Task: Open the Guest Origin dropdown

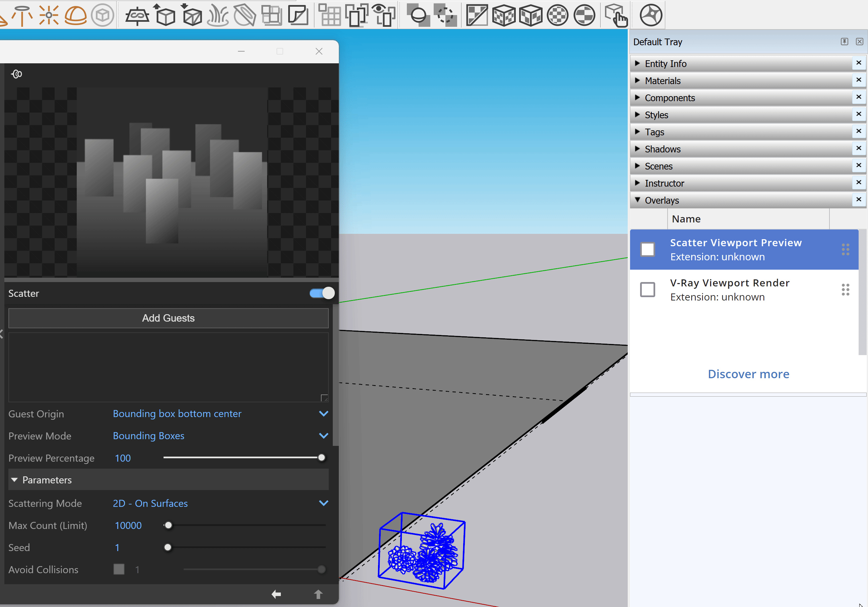Action: point(323,413)
